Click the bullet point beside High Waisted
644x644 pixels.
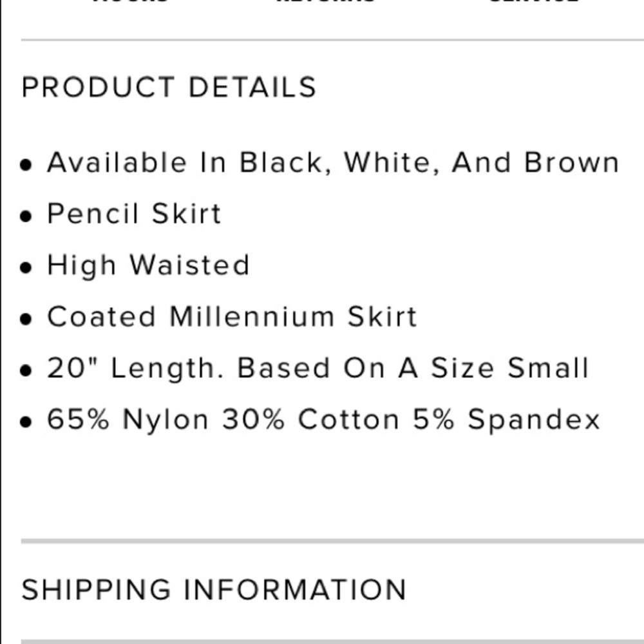click(26, 268)
